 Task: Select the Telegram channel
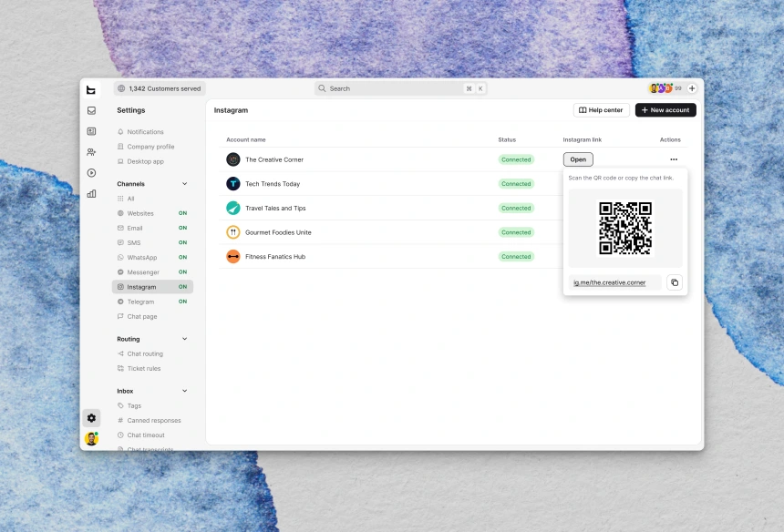[152, 302]
